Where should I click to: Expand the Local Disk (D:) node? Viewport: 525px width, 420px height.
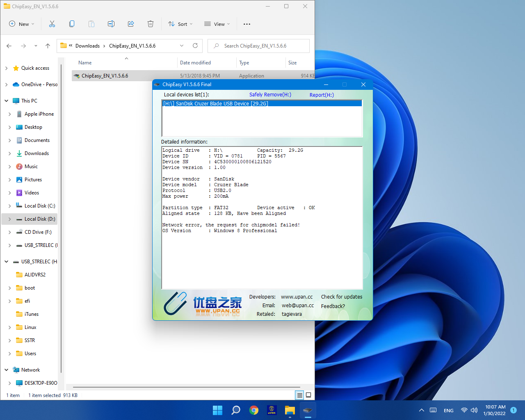(9, 219)
